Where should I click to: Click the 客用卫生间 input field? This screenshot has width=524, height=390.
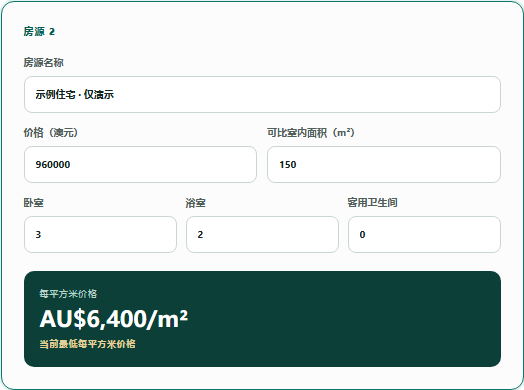tap(424, 235)
